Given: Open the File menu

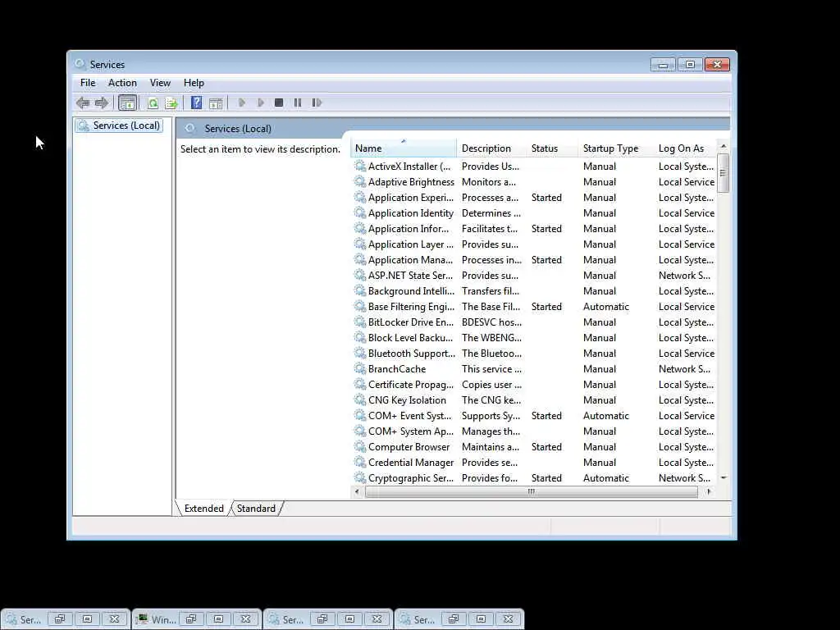Looking at the screenshot, I should tap(88, 83).
